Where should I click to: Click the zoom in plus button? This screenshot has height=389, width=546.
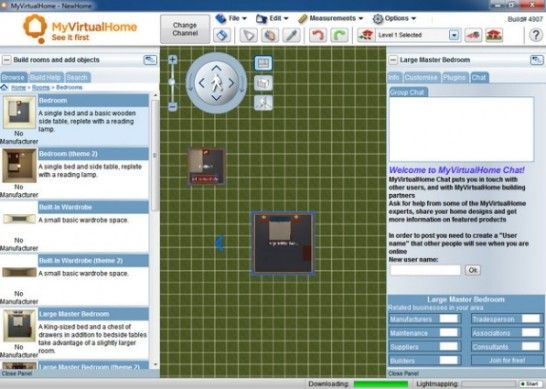point(172,60)
